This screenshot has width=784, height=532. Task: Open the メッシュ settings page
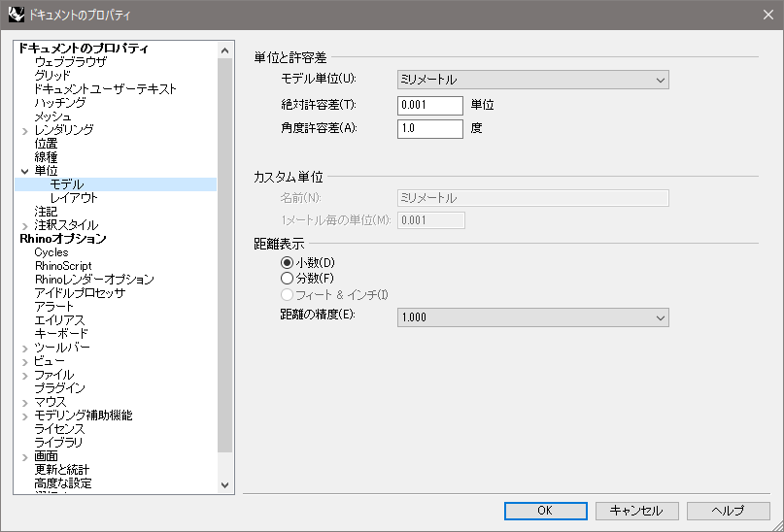tap(52, 116)
